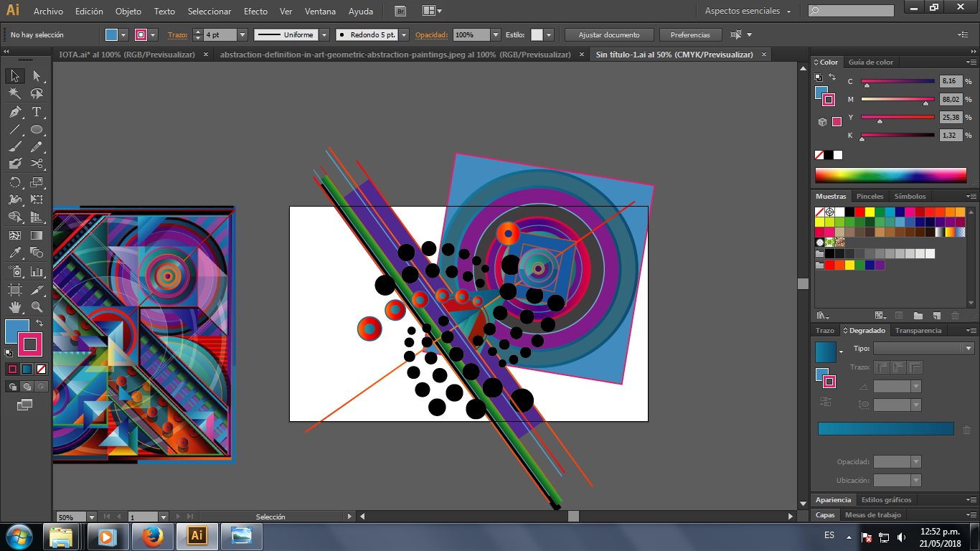Screen dimensions: 980x551
Task: Open the Aspectos esenciales workspace dropdown
Action: click(x=748, y=11)
